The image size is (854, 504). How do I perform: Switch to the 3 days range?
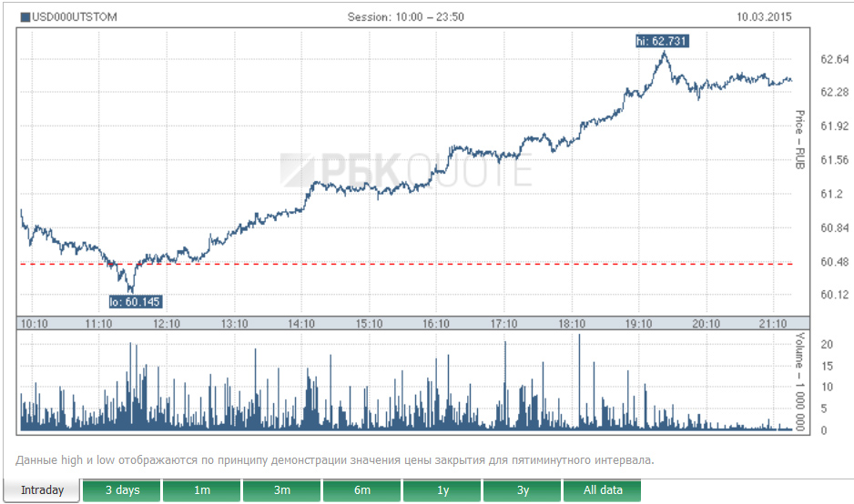122,490
